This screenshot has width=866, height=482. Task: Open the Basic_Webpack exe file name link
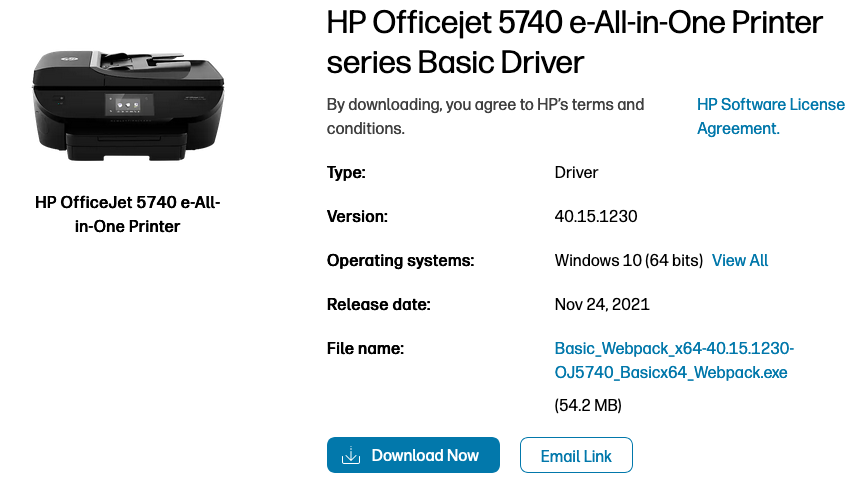pos(674,360)
